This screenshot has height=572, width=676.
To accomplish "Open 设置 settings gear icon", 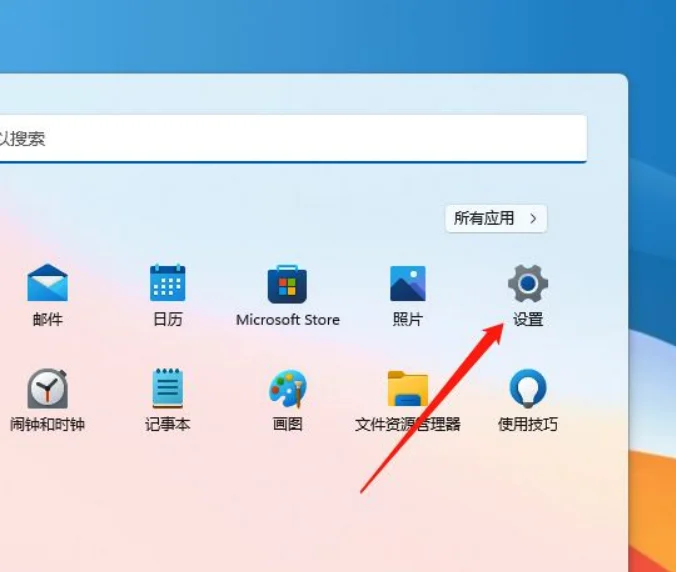I will tap(528, 284).
